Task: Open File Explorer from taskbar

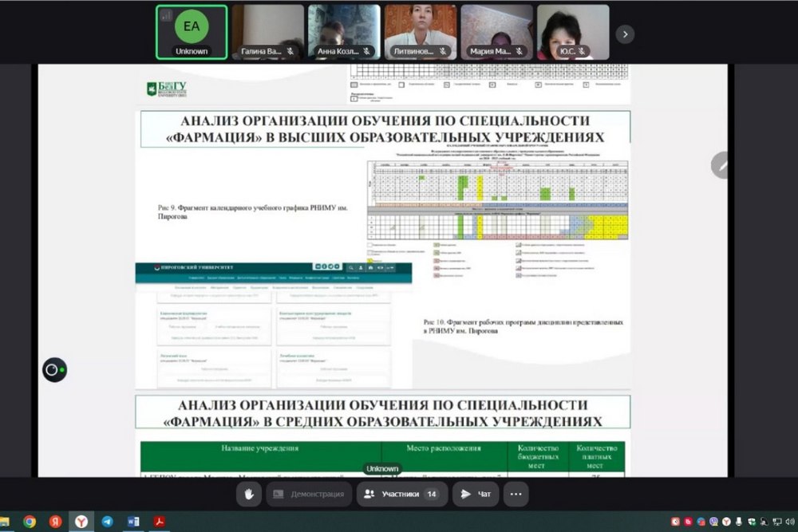Action: (4, 522)
